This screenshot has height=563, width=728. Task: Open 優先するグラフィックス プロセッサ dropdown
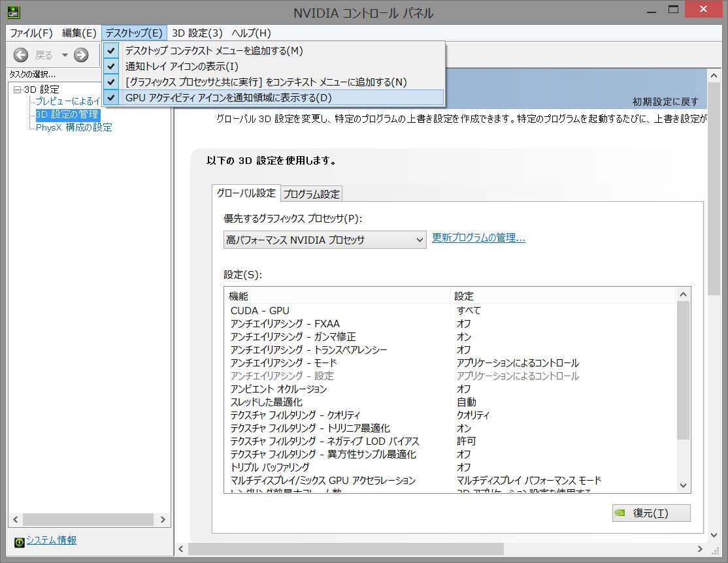325,240
